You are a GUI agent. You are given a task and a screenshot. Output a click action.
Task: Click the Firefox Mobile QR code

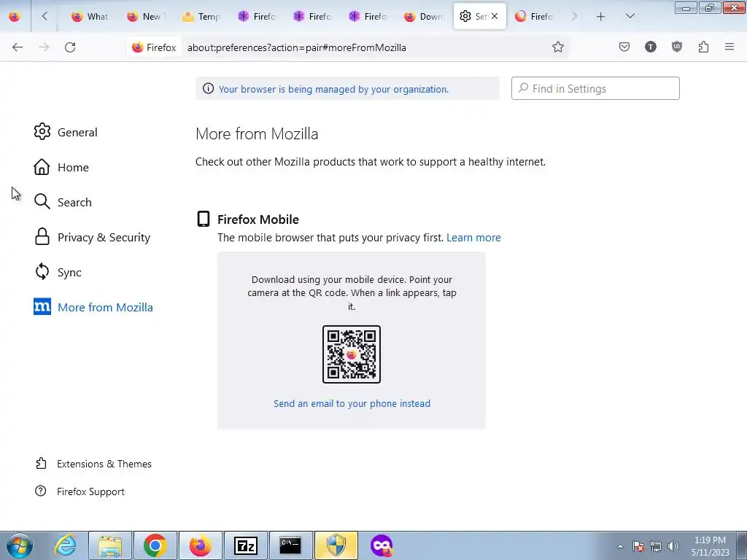point(352,354)
